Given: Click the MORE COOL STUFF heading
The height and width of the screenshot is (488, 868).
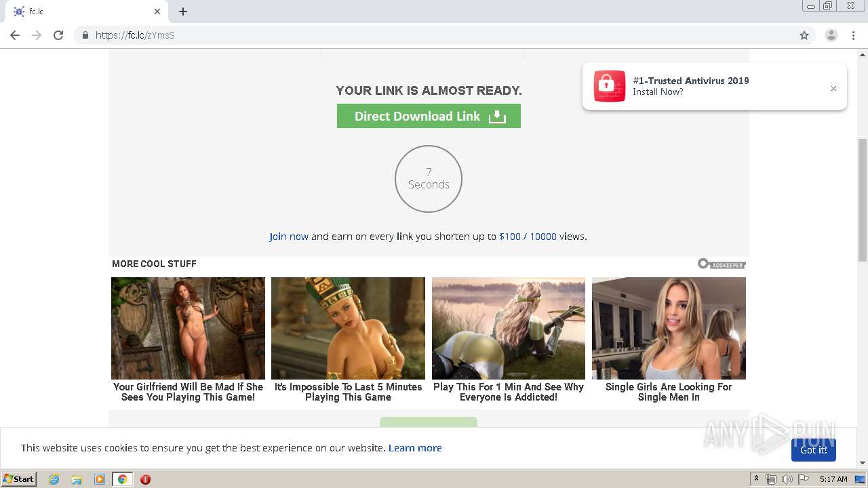Looking at the screenshot, I should [154, 264].
